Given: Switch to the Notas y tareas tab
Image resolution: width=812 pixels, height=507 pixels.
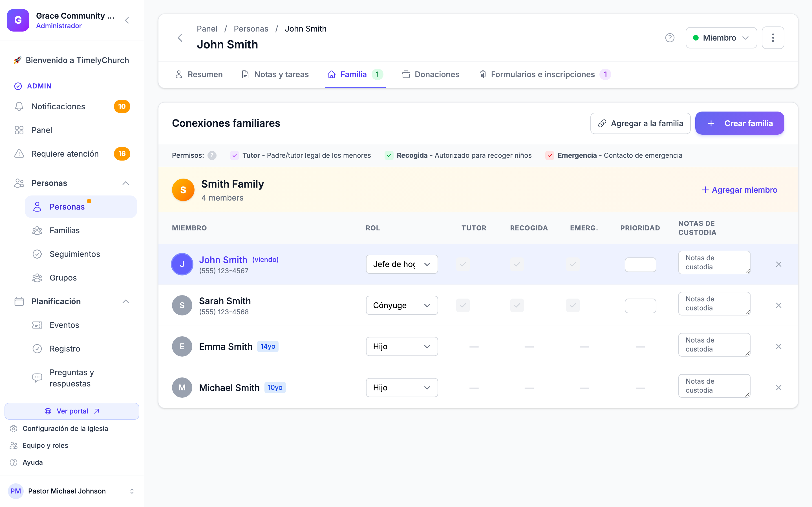Looking at the screenshot, I should [275, 74].
